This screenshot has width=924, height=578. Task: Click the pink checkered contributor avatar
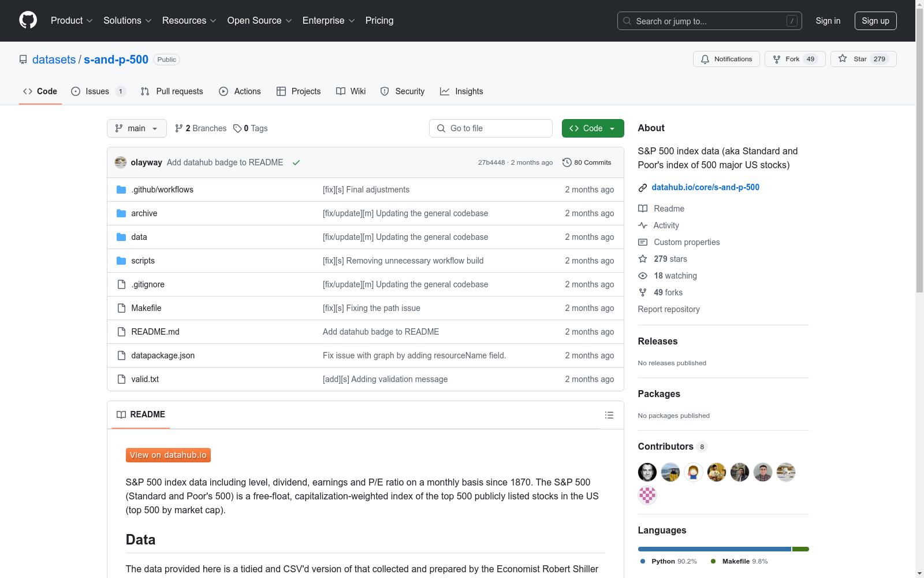[x=647, y=495]
